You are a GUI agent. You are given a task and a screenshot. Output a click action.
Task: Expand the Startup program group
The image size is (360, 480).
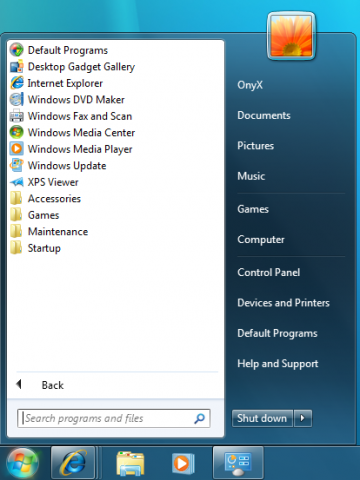(44, 248)
